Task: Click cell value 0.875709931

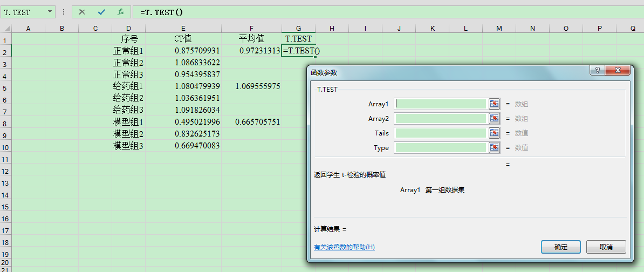Action: click(183, 51)
